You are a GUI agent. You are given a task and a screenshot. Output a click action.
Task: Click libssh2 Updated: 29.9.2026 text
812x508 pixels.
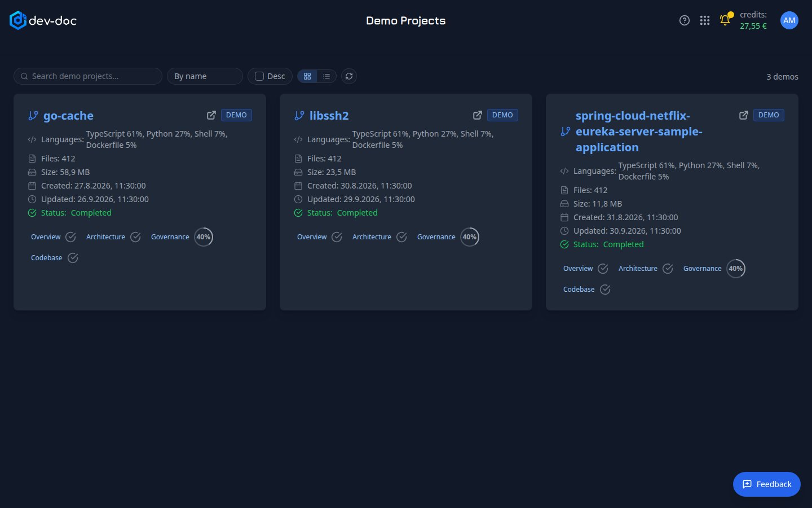(361, 199)
